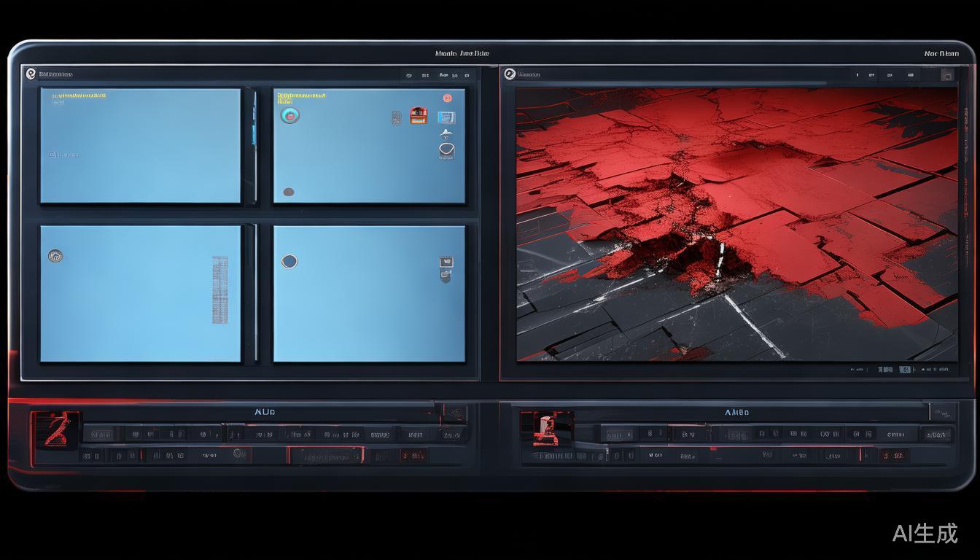
Task: Click the spiral round icon in bottom-left blue panel
Action: pyautogui.click(x=55, y=256)
